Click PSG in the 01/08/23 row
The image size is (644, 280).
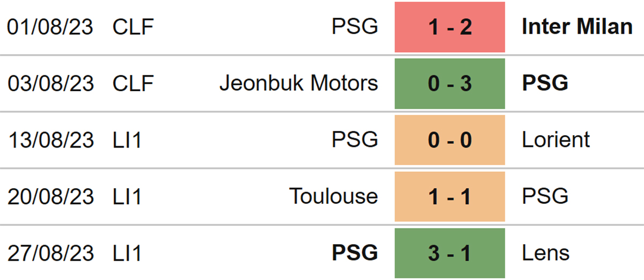(x=355, y=27)
